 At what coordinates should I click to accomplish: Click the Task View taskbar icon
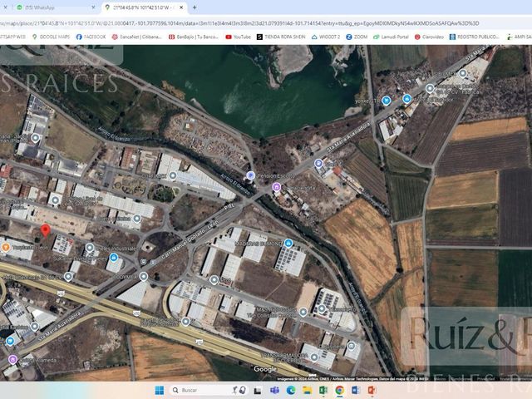[258, 390]
